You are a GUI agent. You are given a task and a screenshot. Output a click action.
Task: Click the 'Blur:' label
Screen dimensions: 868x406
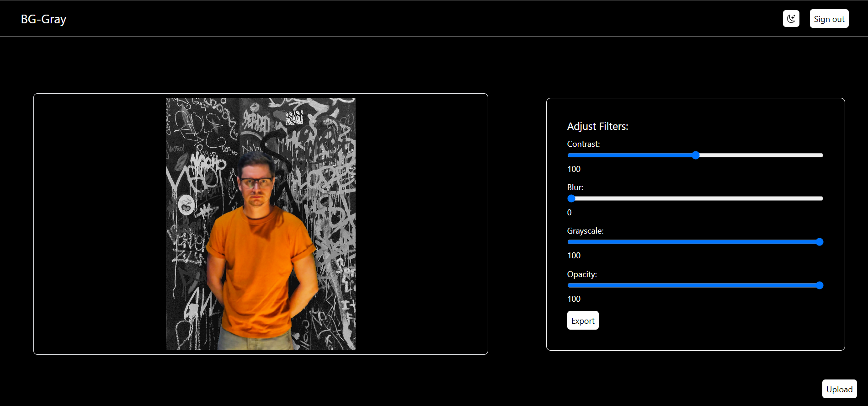pyautogui.click(x=575, y=187)
